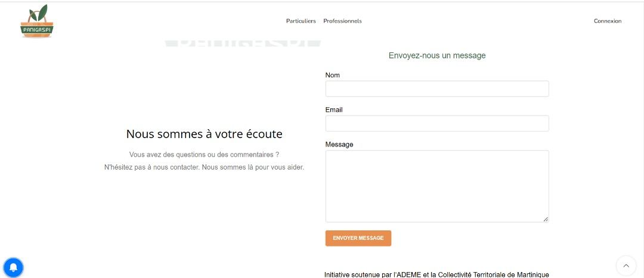644x278 pixels.
Task: Go to the Connexion link
Action: (608, 21)
